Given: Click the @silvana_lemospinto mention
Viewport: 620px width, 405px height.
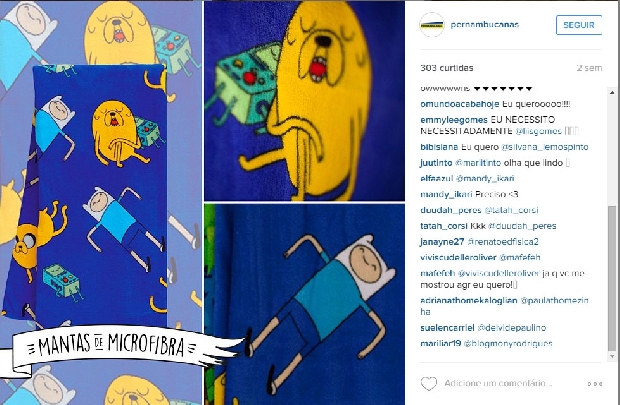Looking at the screenshot, I should point(544,147).
